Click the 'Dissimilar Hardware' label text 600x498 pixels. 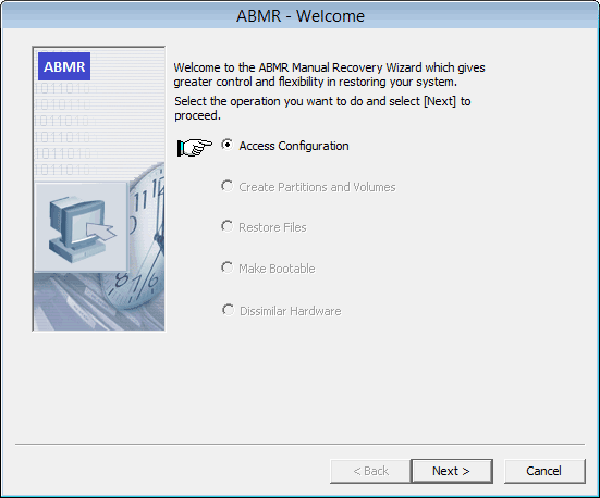(x=290, y=311)
